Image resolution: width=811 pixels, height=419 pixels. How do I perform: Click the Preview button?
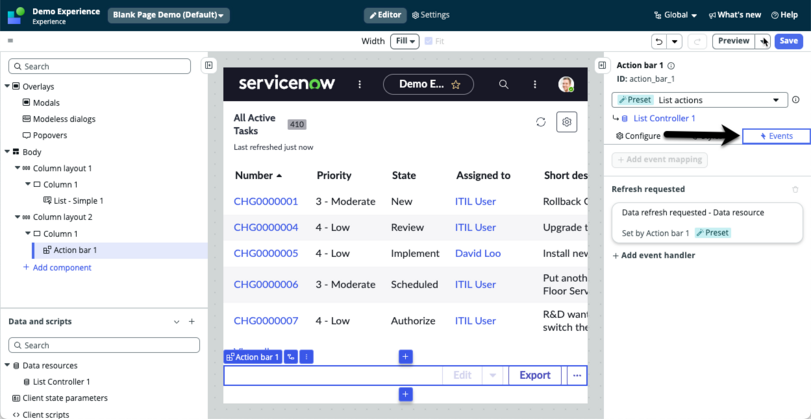pos(734,41)
